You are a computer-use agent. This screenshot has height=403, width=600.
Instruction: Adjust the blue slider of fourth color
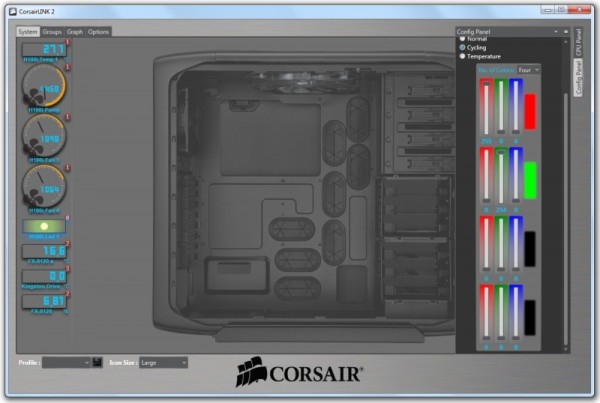tap(515, 314)
